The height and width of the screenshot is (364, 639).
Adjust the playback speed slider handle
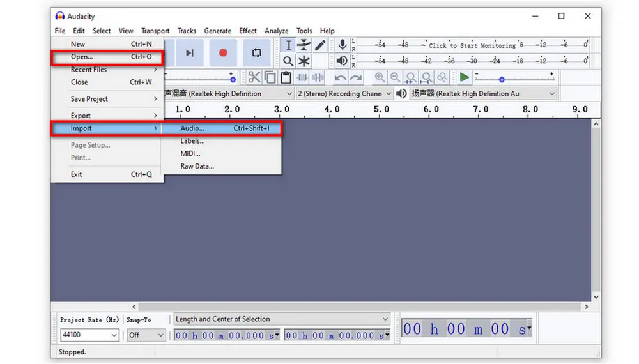point(502,79)
